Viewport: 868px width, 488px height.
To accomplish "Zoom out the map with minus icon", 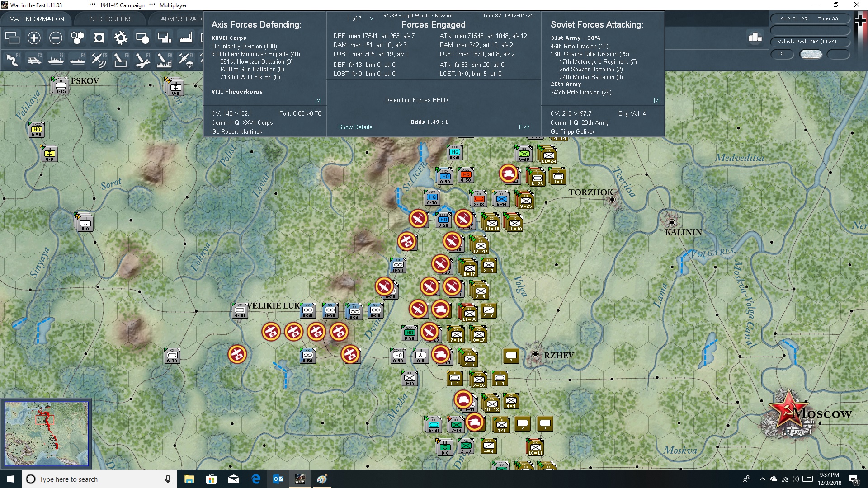I will 56,38.
